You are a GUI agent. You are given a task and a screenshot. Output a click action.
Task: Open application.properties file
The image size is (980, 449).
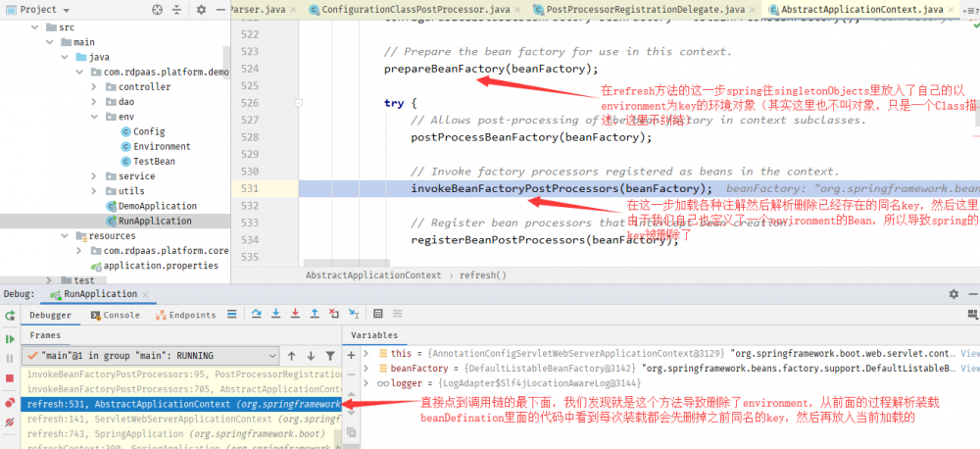161,265
